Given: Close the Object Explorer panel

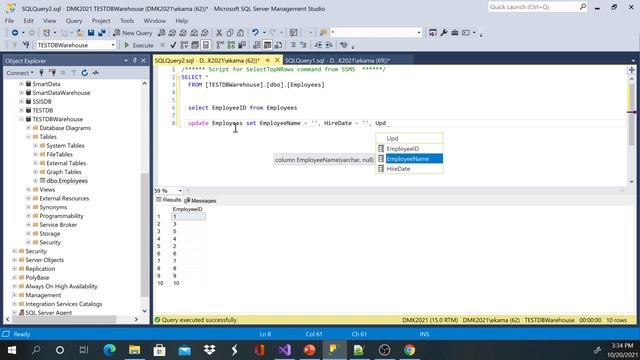Looking at the screenshot, I should point(143,60).
